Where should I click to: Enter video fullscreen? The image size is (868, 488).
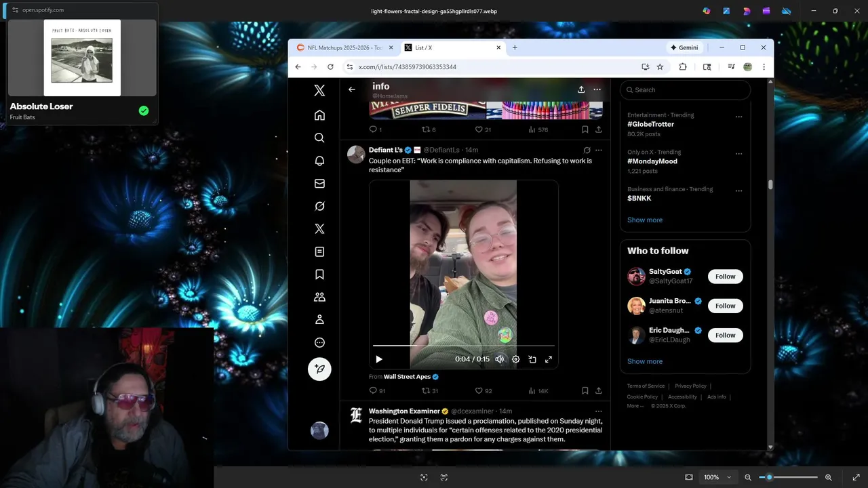click(x=549, y=359)
